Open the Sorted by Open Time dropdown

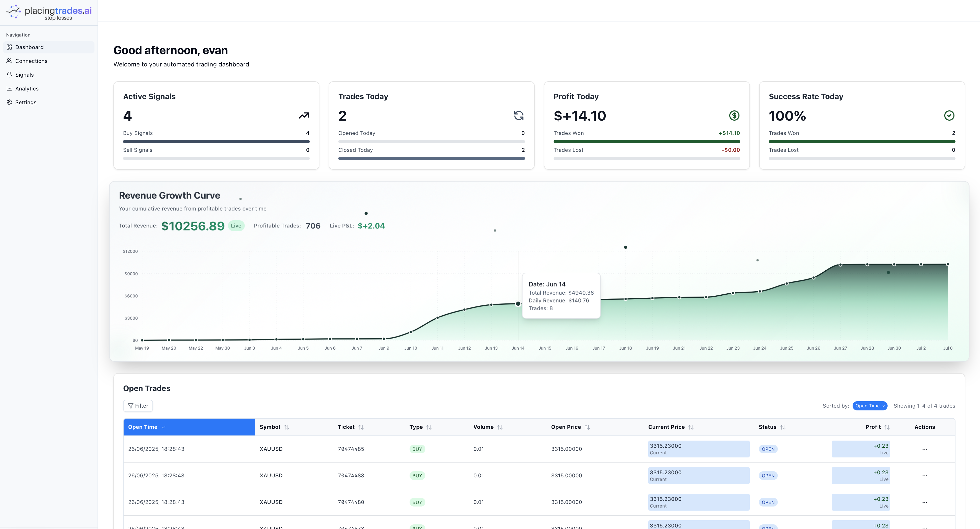[870, 406]
